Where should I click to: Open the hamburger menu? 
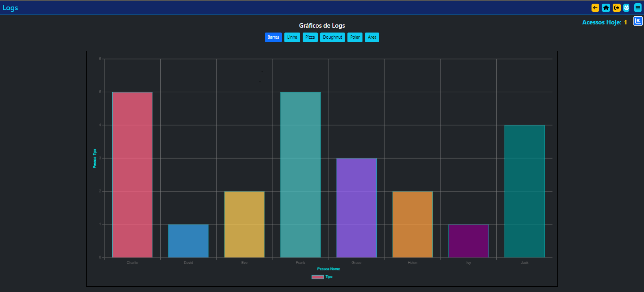pyautogui.click(x=637, y=8)
